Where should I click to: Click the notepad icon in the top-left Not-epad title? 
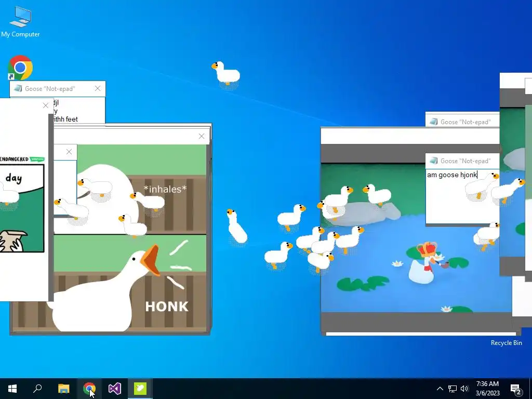tap(18, 88)
